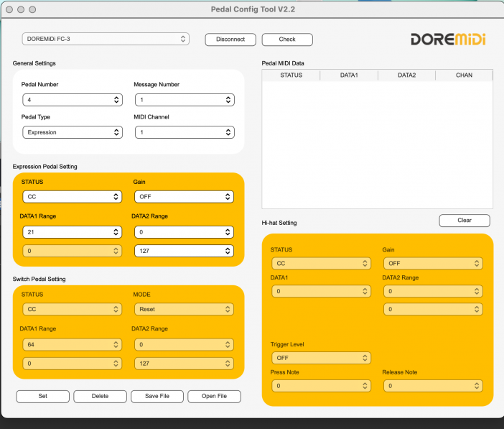Expand the Message Number selector
The image size is (504, 429).
185,100
